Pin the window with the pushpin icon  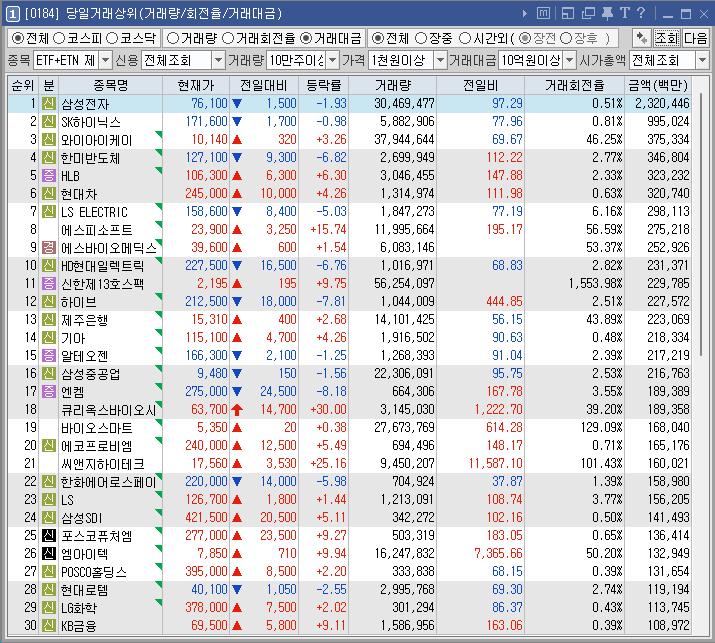(x=607, y=14)
